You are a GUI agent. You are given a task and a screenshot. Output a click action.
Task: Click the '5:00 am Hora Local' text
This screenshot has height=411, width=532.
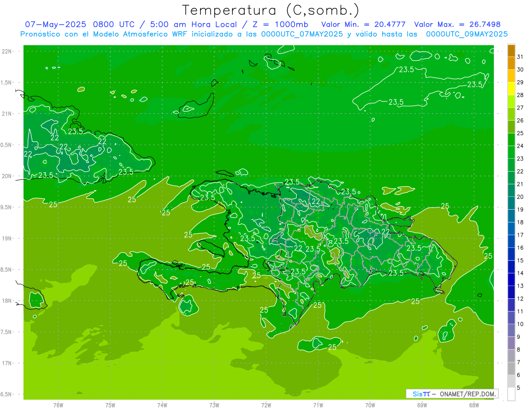click(193, 24)
